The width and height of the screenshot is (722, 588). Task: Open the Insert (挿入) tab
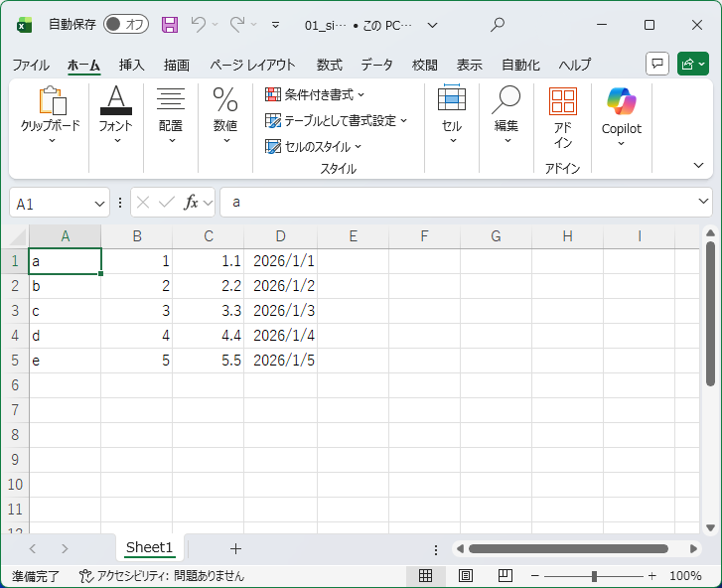[131, 65]
